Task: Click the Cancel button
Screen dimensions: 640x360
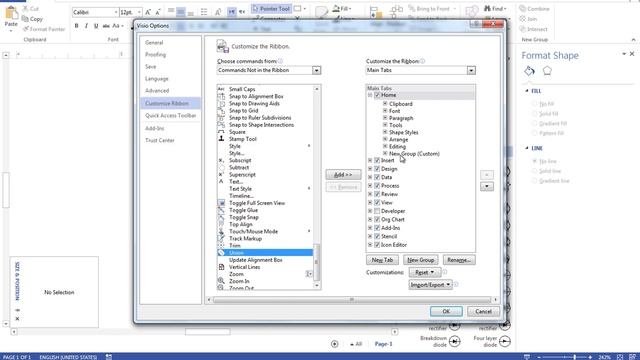Action: [x=483, y=311]
